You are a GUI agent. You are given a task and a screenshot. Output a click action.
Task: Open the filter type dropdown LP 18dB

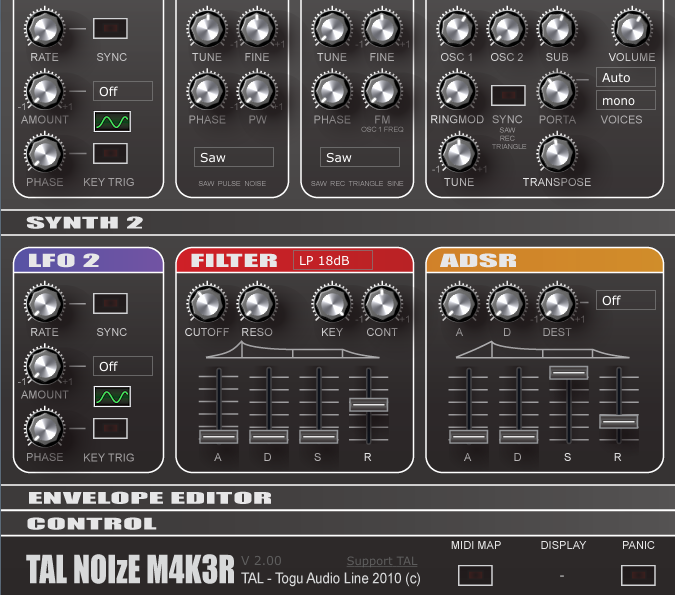[x=333, y=260]
